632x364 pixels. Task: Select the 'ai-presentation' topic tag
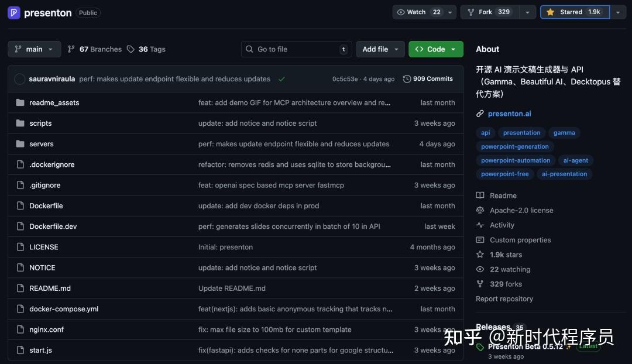pos(564,174)
